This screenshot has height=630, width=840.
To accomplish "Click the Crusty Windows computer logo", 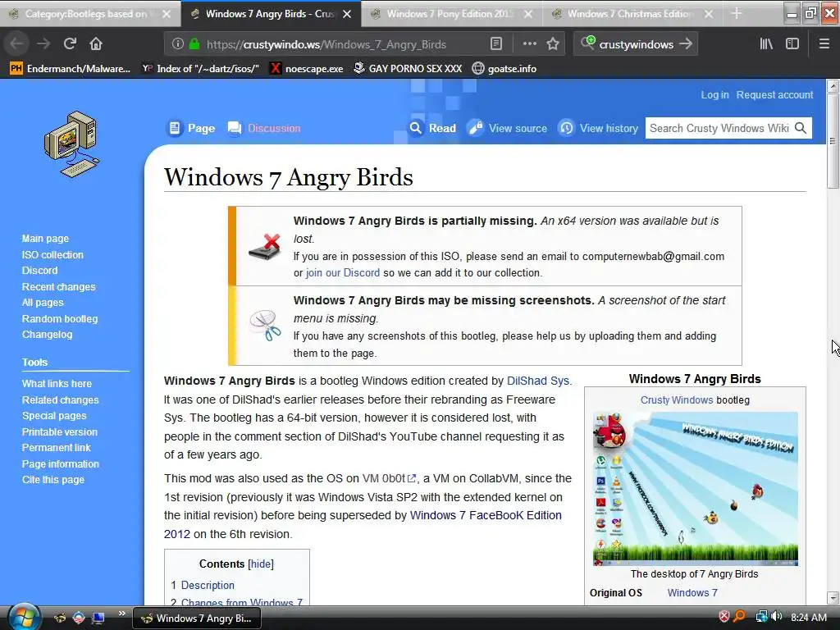I will click(x=72, y=144).
